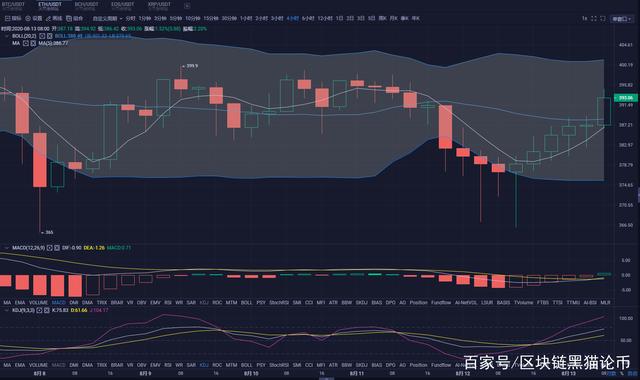Select Fundflow in the upper indicator list

[x=441, y=302]
